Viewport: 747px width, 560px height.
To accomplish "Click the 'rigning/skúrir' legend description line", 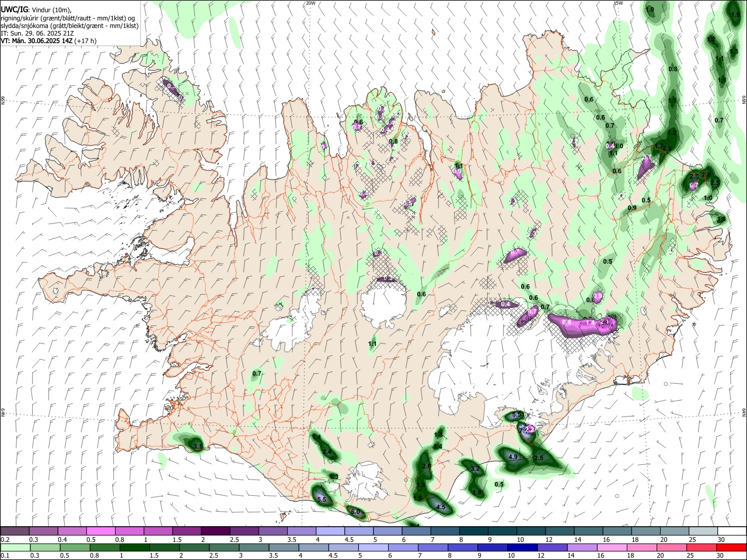I will tap(68, 18).
